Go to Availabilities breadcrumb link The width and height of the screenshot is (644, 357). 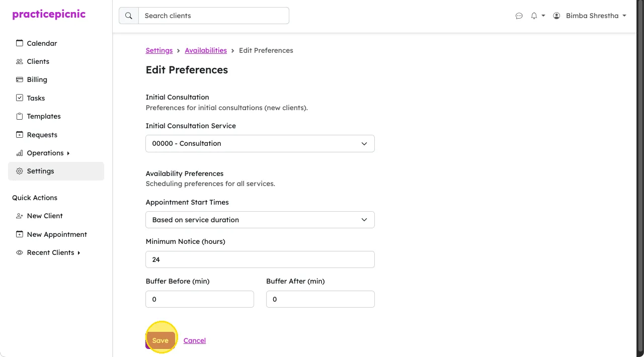pos(206,50)
